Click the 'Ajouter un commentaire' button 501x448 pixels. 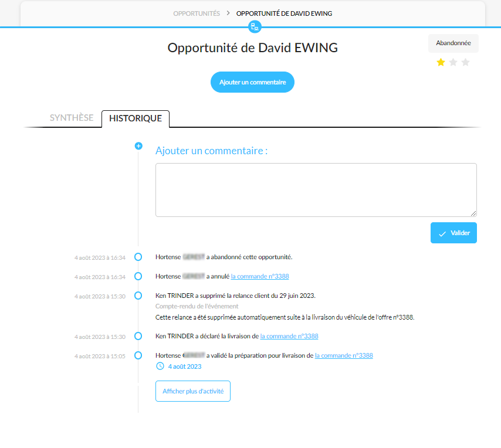(x=252, y=82)
